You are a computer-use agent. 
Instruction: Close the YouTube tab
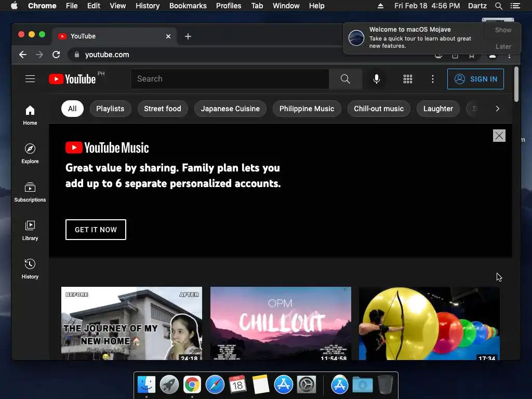[168, 36]
